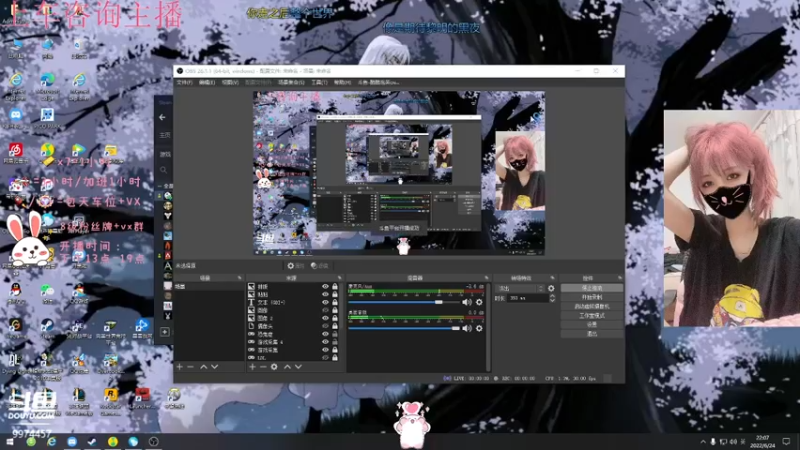Open the 淡出 transition dropdown
800x450 pixels.
click(x=520, y=288)
